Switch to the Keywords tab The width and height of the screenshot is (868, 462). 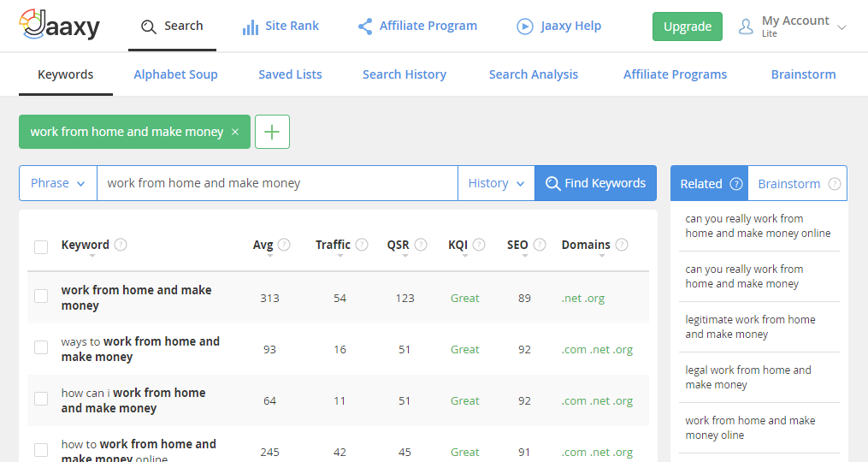[65, 74]
